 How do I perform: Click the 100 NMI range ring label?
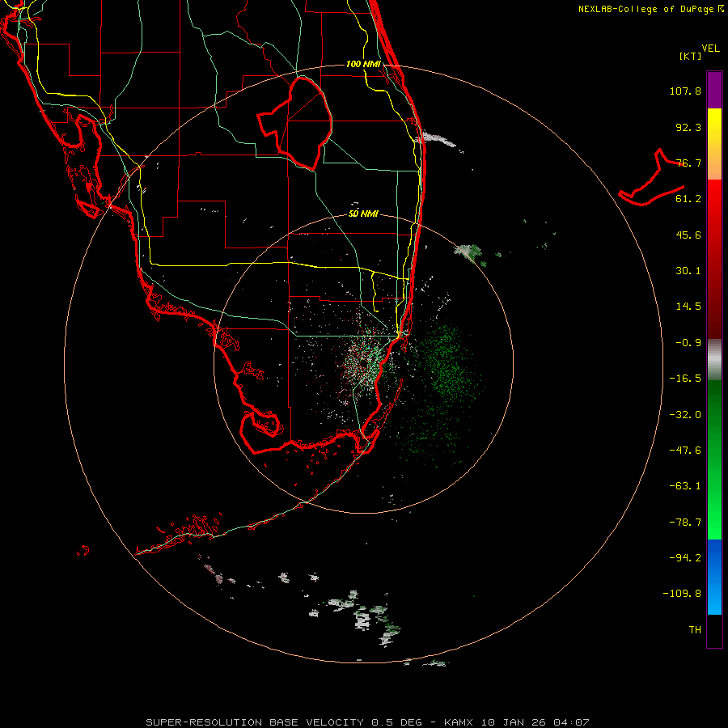click(363, 64)
